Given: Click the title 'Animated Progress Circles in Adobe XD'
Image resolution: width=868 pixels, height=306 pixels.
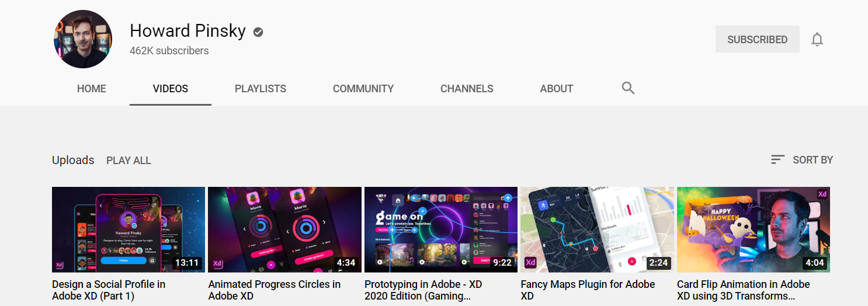Looking at the screenshot, I should [x=275, y=290].
